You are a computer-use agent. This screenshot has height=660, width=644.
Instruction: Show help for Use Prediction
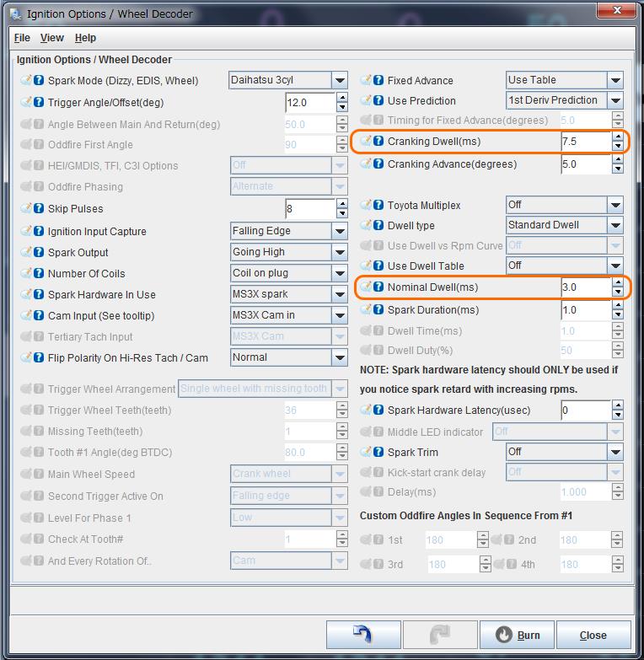click(x=378, y=100)
